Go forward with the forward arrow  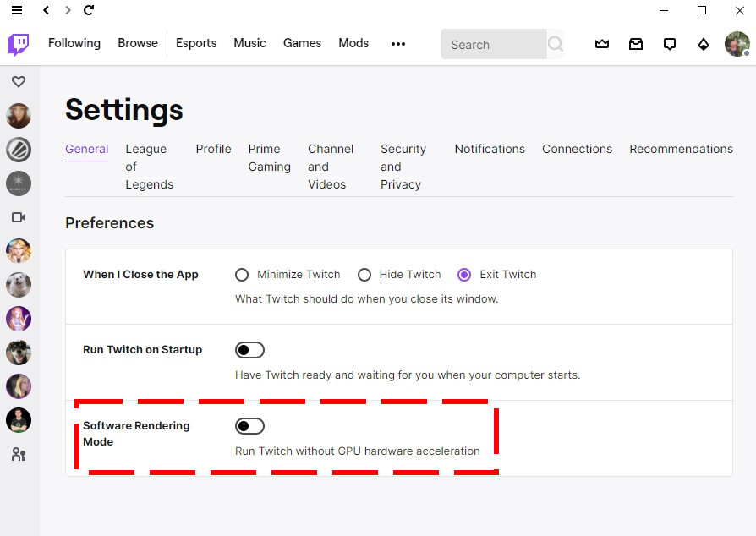pyautogui.click(x=68, y=10)
